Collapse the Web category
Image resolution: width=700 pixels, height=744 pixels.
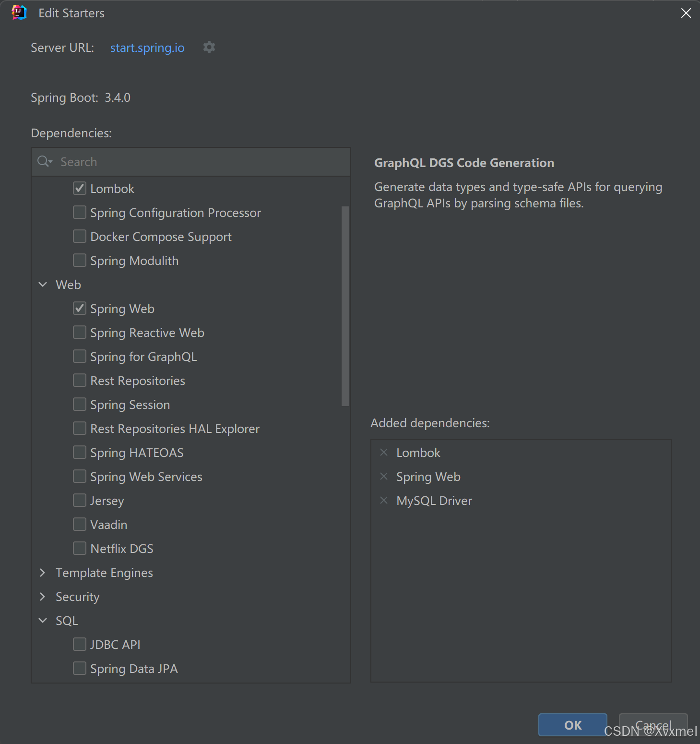pyautogui.click(x=43, y=284)
